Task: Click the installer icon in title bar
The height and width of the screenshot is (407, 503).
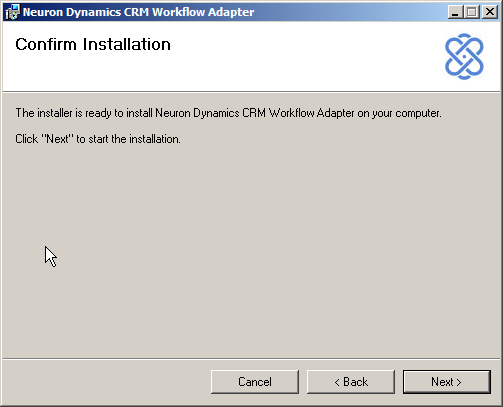Action: click(x=12, y=12)
